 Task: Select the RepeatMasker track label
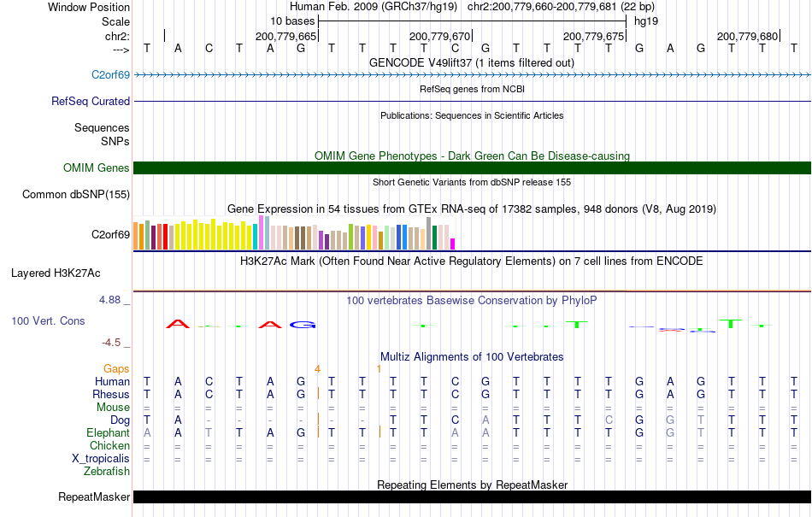pyautogui.click(x=94, y=496)
